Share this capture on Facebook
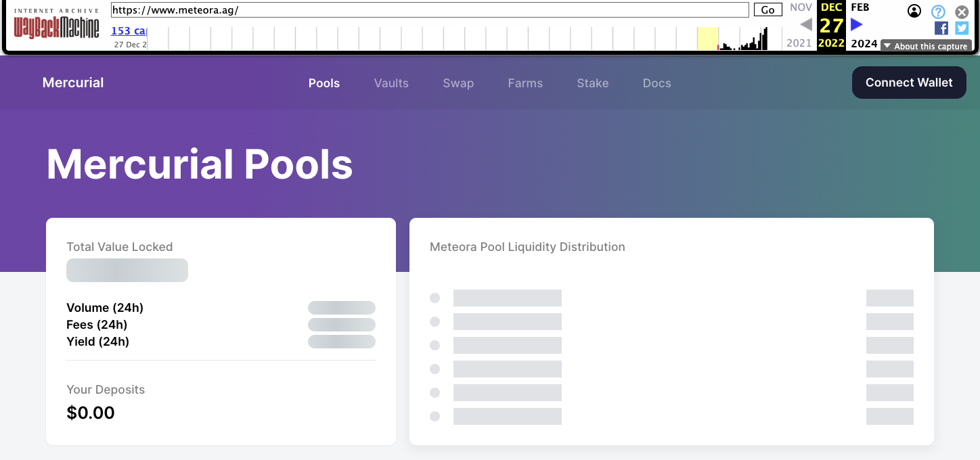980x460 pixels. (941, 28)
